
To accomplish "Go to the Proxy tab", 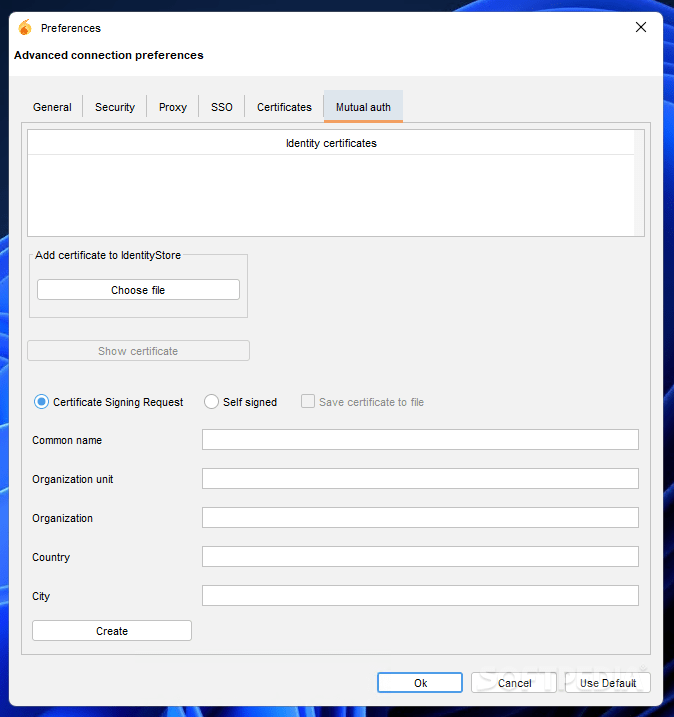I will click(x=173, y=107).
